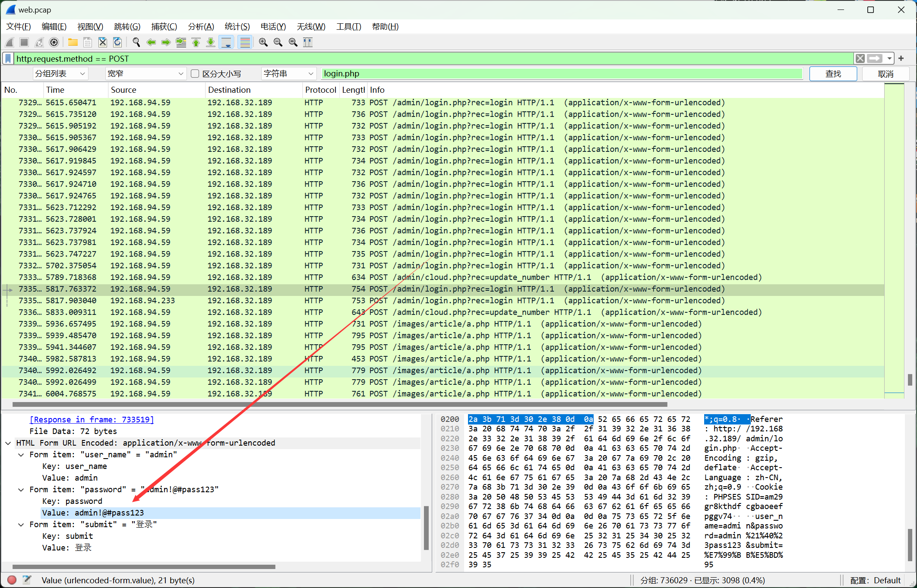Open the 字符串 search type dropdown
The width and height of the screenshot is (917, 588).
(288, 74)
